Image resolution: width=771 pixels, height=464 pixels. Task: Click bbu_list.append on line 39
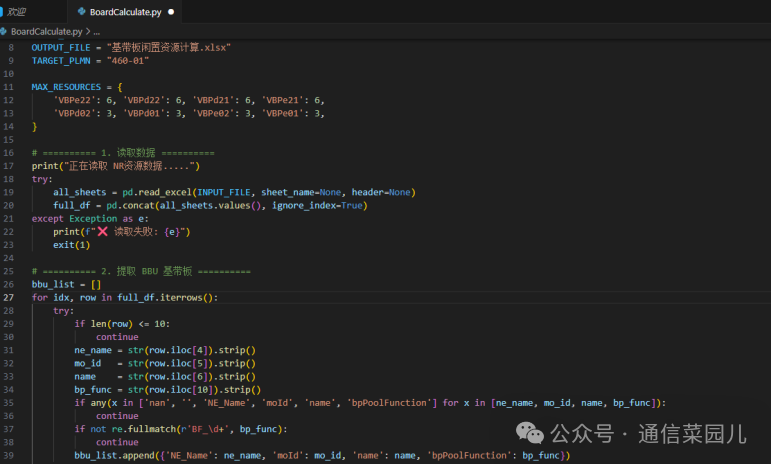115,456
